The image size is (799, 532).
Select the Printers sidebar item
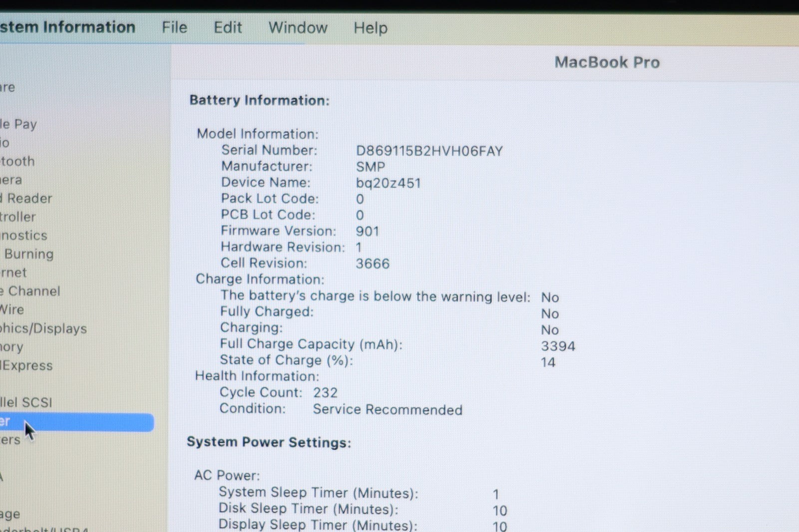click(x=10, y=440)
